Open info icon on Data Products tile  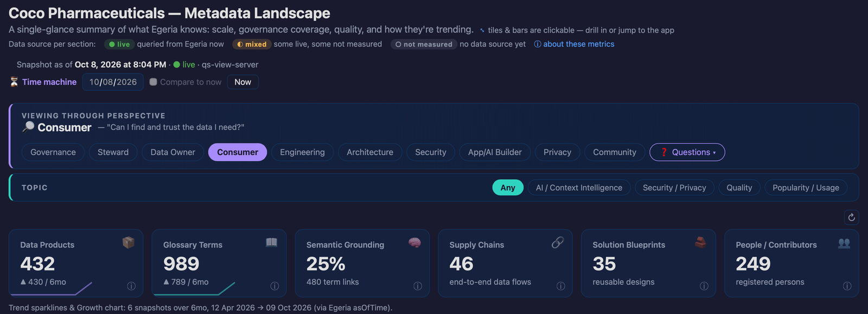[x=131, y=286]
